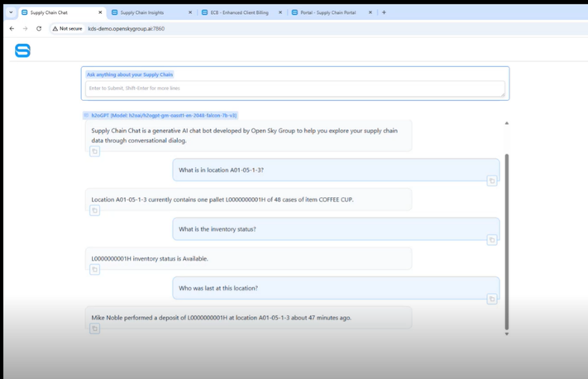Screen dimensions: 588x379
Task: Open the Portal - Supply Chain Portal tab
Action: [x=329, y=12]
